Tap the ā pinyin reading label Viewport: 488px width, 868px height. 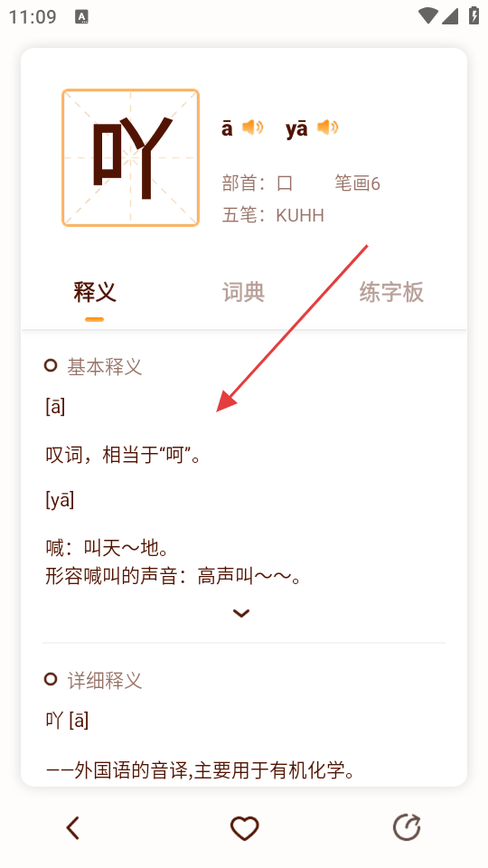point(227,128)
